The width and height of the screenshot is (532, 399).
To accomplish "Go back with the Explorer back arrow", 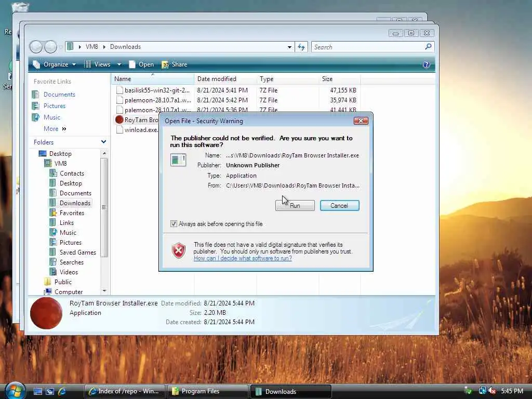I will click(36, 47).
